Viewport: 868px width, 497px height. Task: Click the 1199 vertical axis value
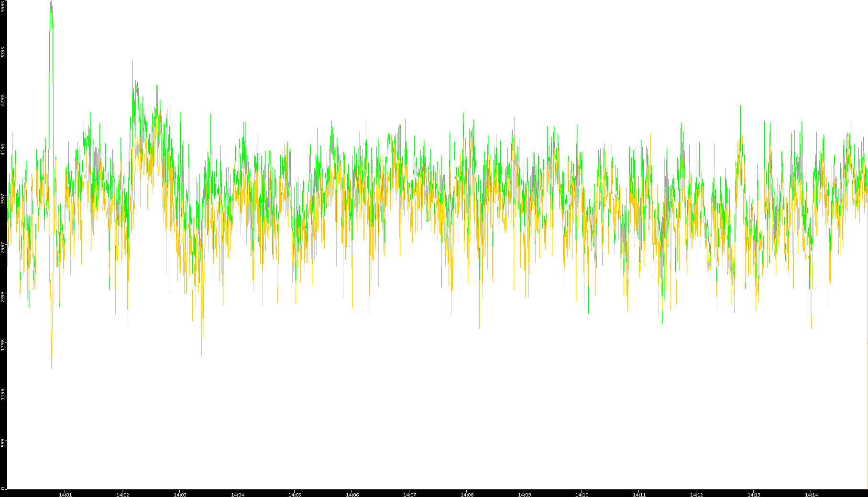3,394
